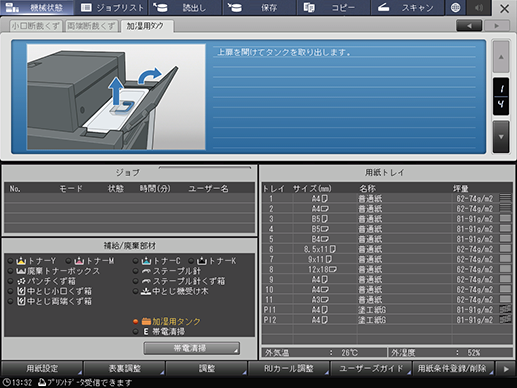Select the 加湿用タンク tab
517x388 pixels.
[146, 26]
